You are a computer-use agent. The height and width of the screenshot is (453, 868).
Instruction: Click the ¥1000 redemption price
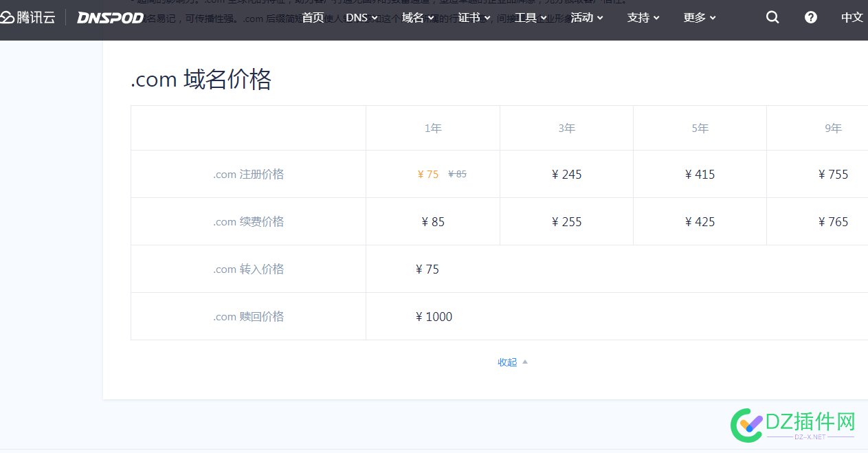434,317
